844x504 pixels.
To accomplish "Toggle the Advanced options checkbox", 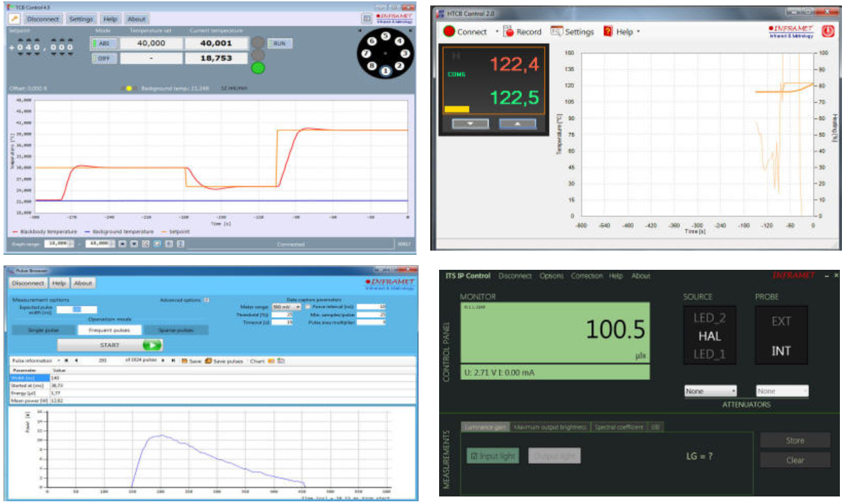I will [207, 300].
